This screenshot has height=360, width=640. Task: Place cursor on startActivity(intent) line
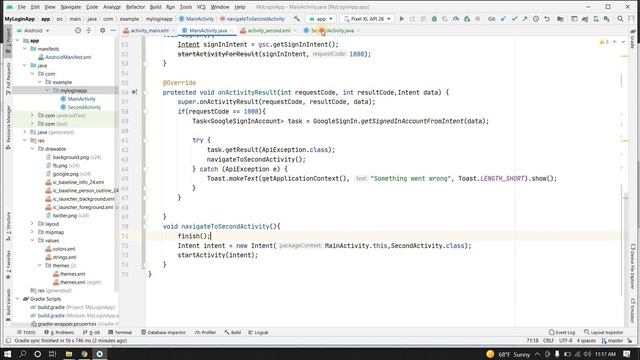(218, 255)
